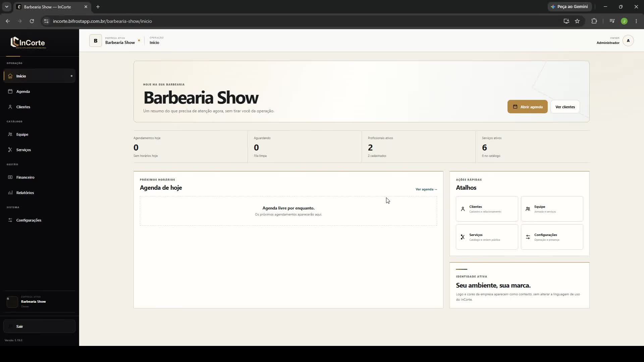Open the Chrome extensions puzzle icon

click(594, 21)
